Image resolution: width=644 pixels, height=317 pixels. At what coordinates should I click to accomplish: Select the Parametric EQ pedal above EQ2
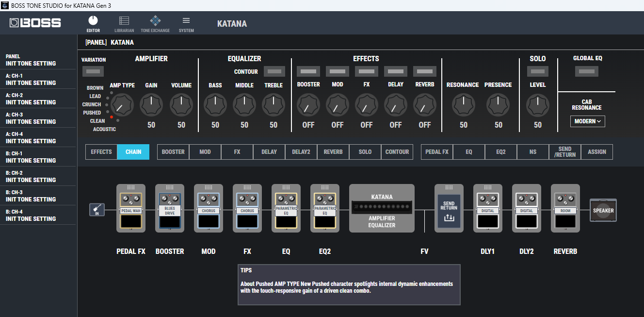[325, 211]
